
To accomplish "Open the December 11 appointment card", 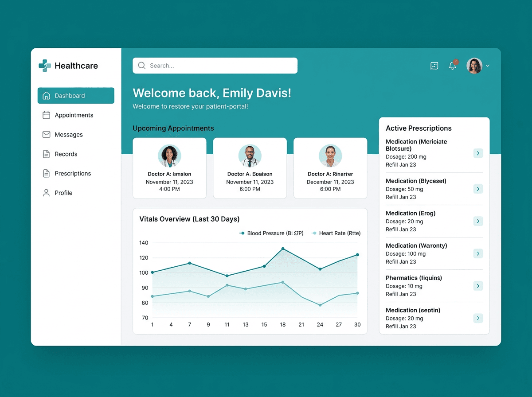I will click(330, 168).
